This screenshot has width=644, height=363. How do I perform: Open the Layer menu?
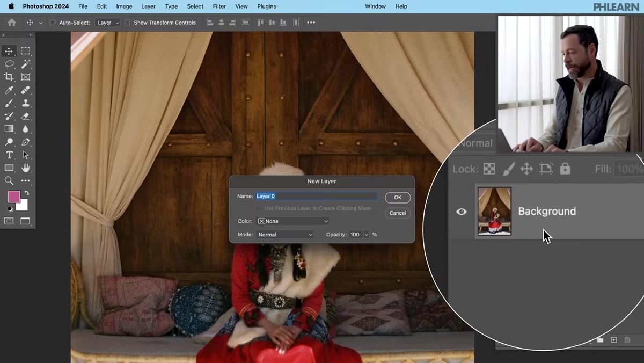pos(148,6)
